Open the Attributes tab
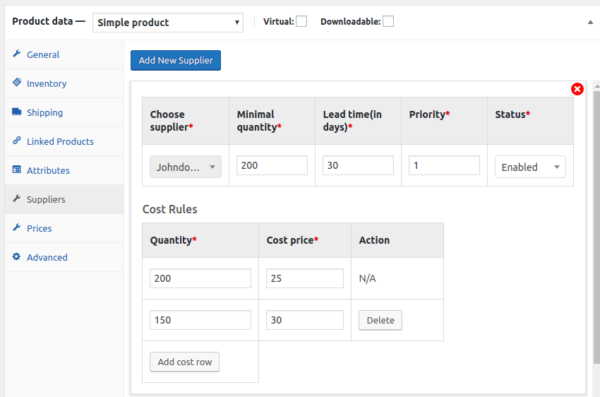The image size is (600, 397). coord(64,170)
